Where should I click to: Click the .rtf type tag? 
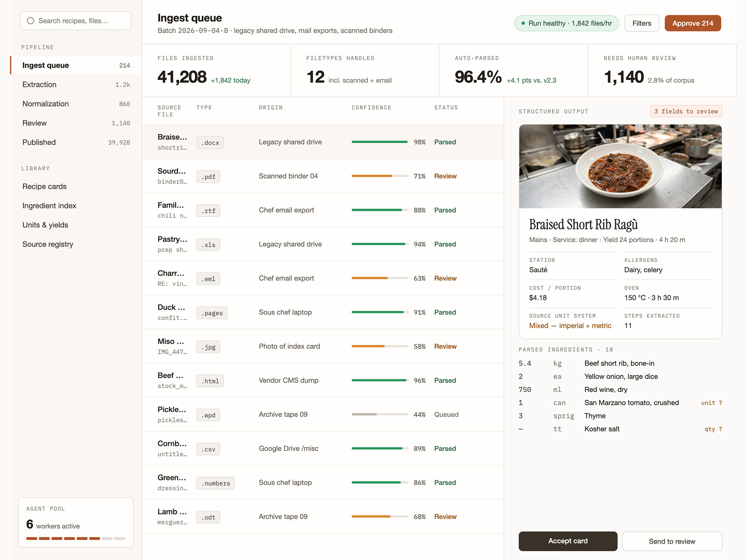(x=208, y=211)
